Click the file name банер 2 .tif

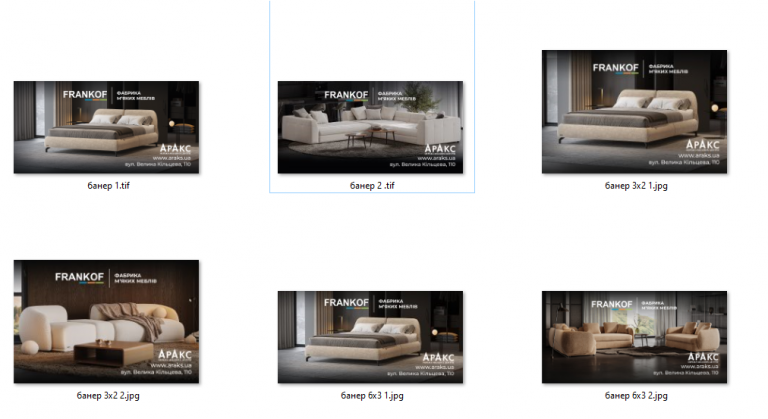(x=372, y=186)
